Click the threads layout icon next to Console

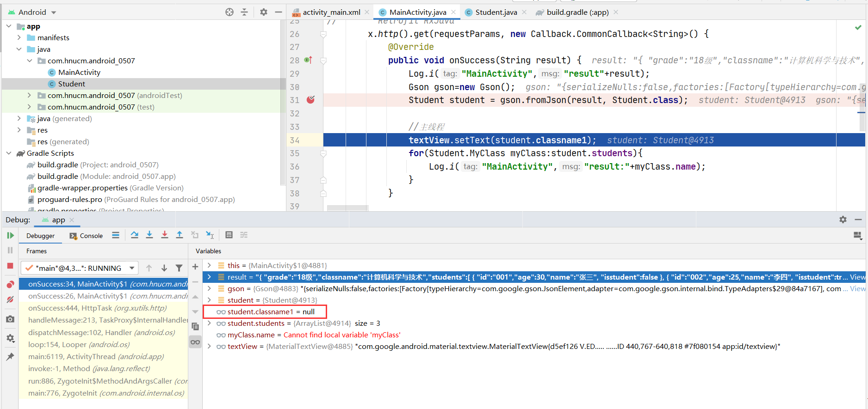tap(116, 235)
